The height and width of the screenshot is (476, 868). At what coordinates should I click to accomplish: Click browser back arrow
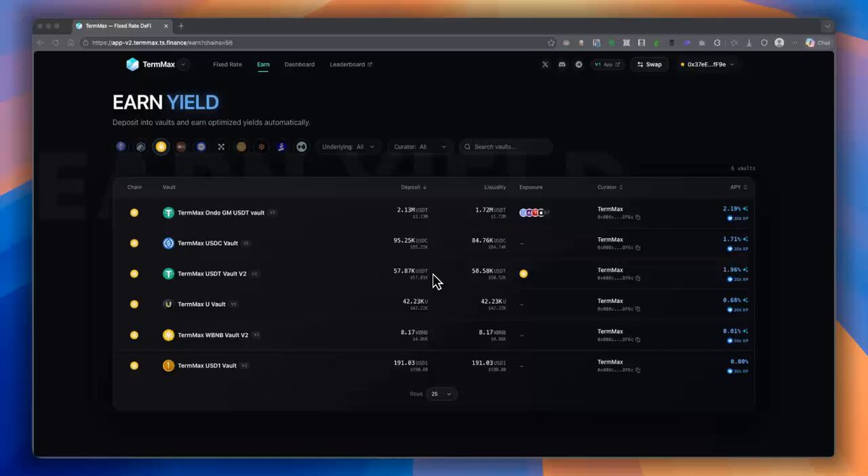click(x=41, y=43)
